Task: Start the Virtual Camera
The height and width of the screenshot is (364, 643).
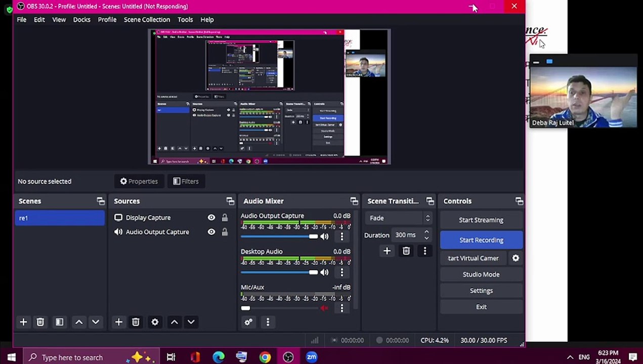Action: 474,258
